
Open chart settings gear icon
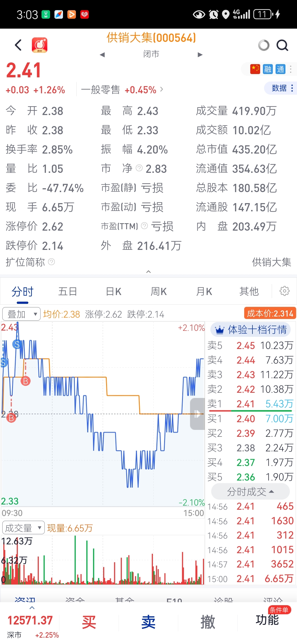click(x=285, y=291)
